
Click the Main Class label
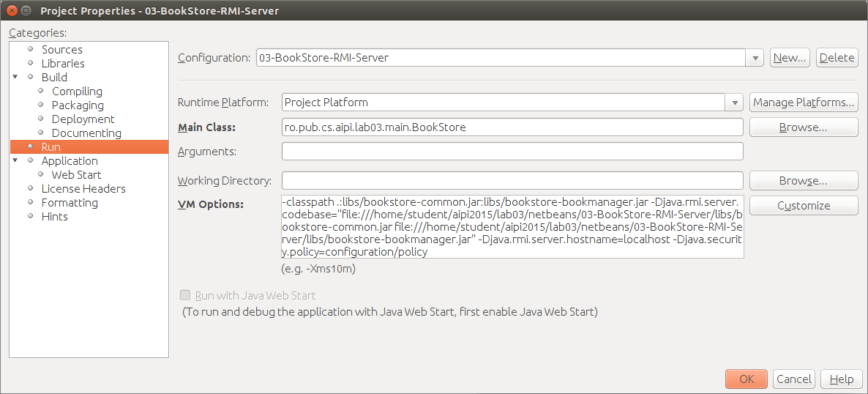click(206, 127)
